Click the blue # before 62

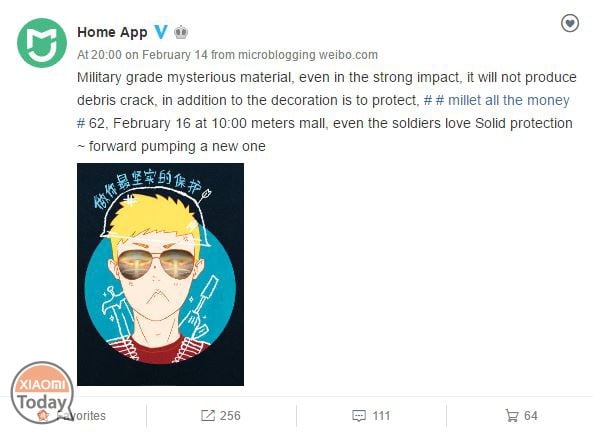[81, 124]
